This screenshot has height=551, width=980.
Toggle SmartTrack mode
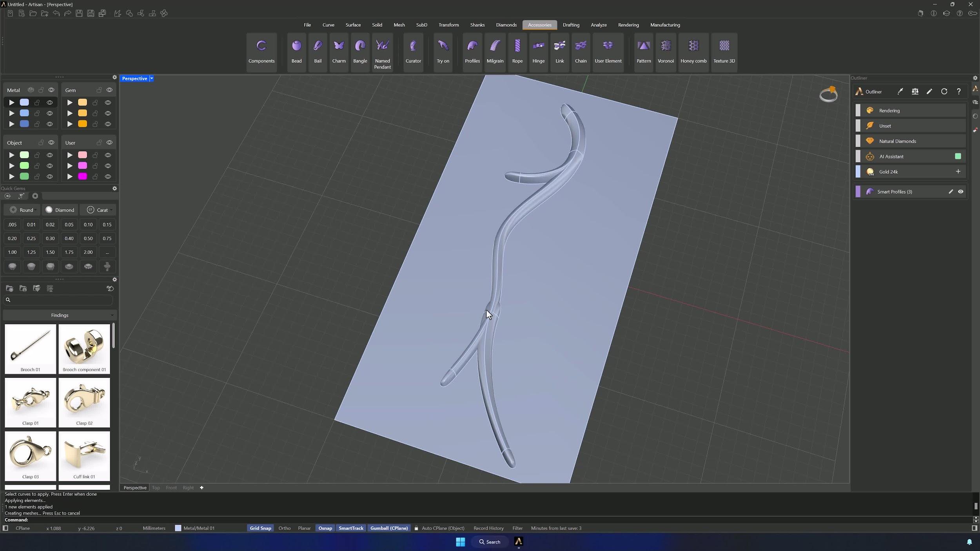click(351, 528)
